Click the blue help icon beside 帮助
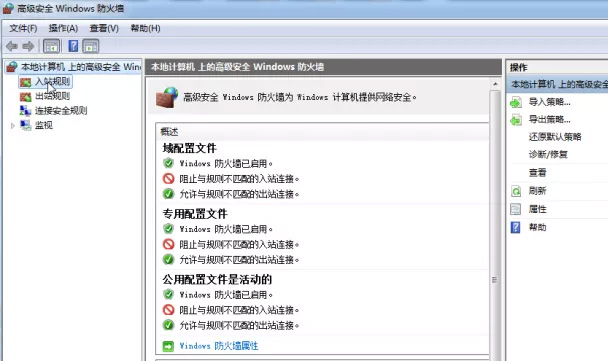The image size is (608, 361). coord(515,227)
